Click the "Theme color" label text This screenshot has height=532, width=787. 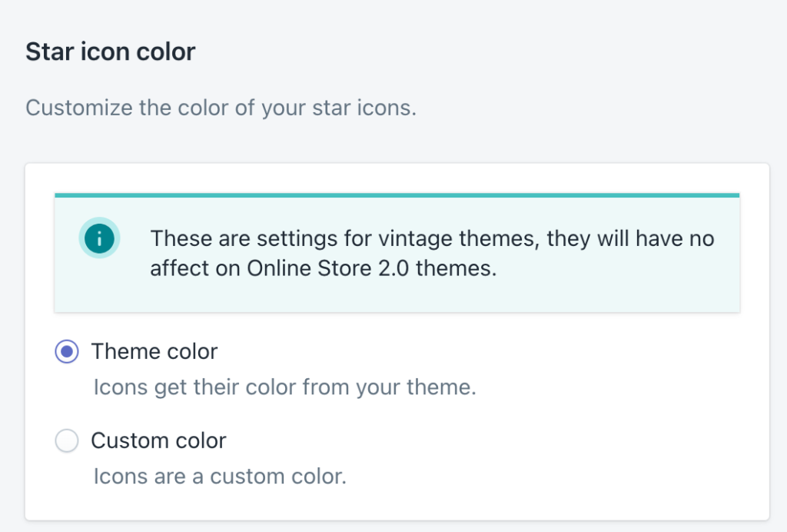pos(154,352)
